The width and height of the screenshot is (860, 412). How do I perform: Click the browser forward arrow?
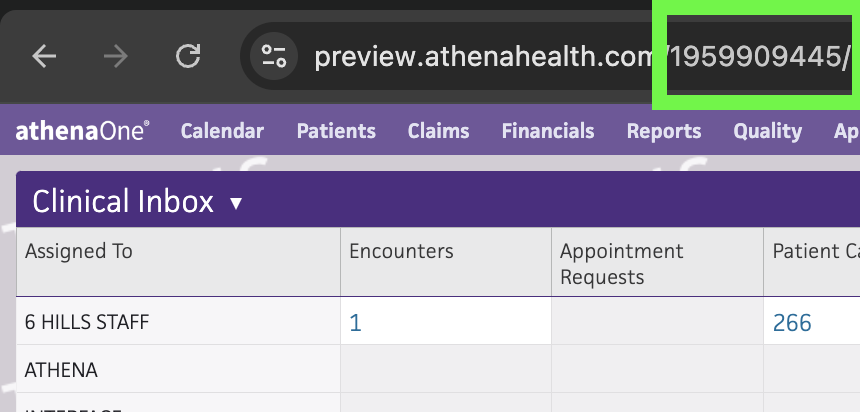coord(116,56)
